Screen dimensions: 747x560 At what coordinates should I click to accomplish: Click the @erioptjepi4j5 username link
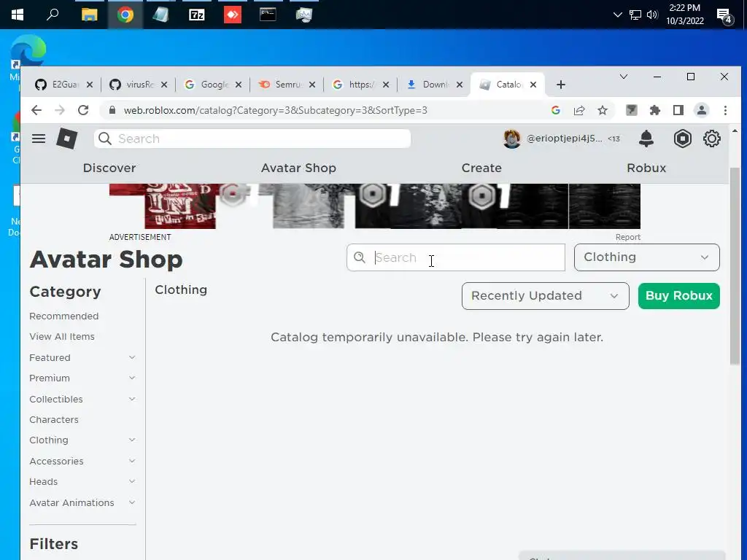point(564,139)
